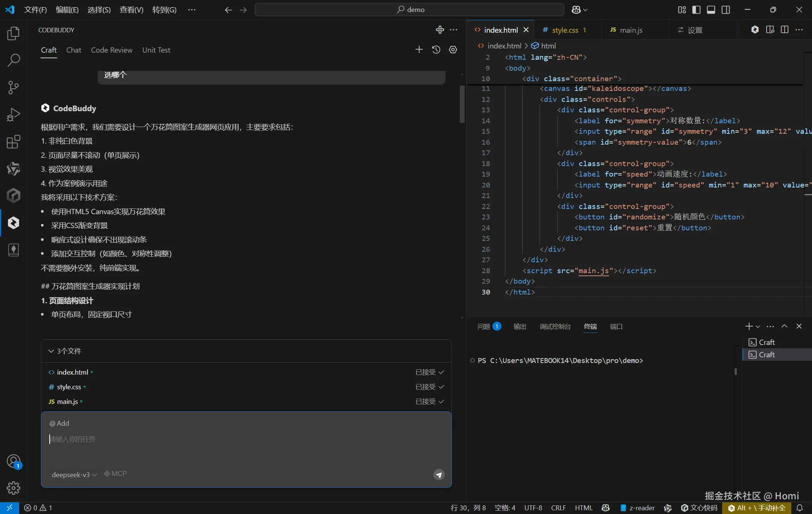The width and height of the screenshot is (812, 514).
Task: Click the MCP button in chat input
Action: tap(115, 474)
